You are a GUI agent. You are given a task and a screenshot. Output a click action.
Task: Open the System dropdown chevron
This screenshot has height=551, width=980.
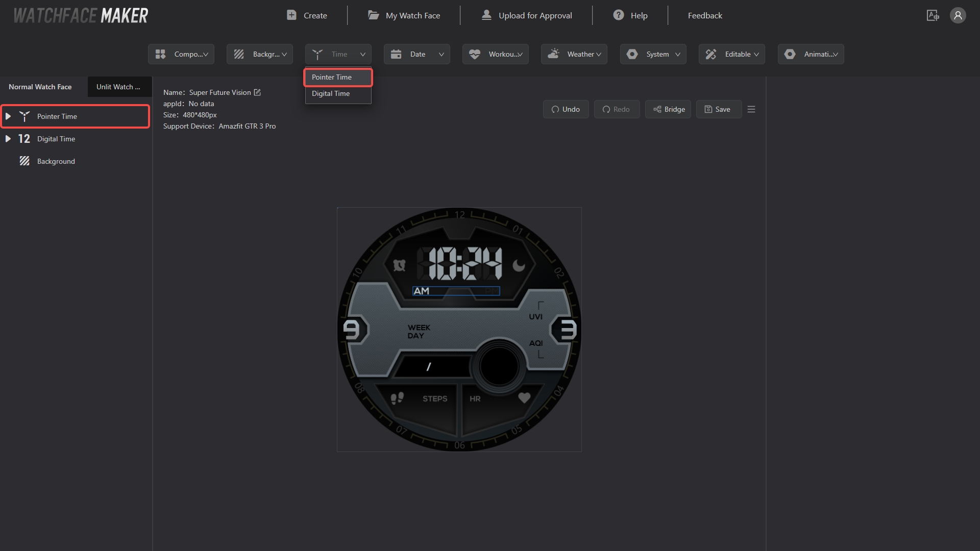coord(678,54)
